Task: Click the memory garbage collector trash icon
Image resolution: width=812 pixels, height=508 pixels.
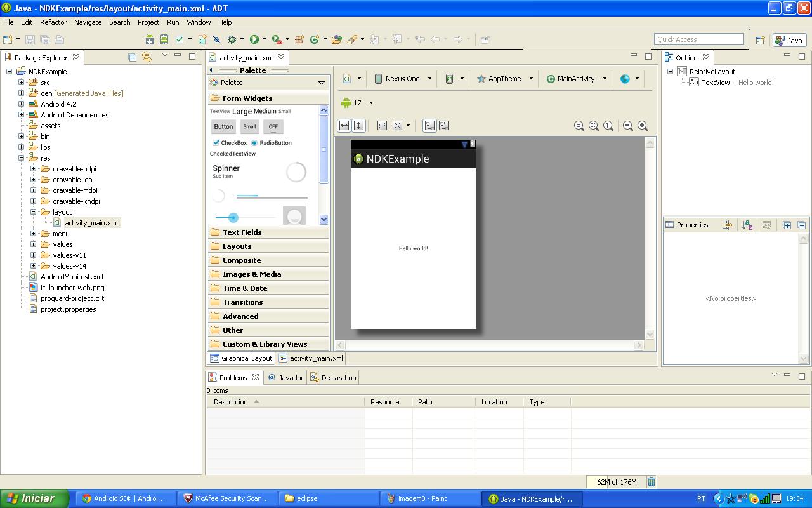Action: [652, 482]
